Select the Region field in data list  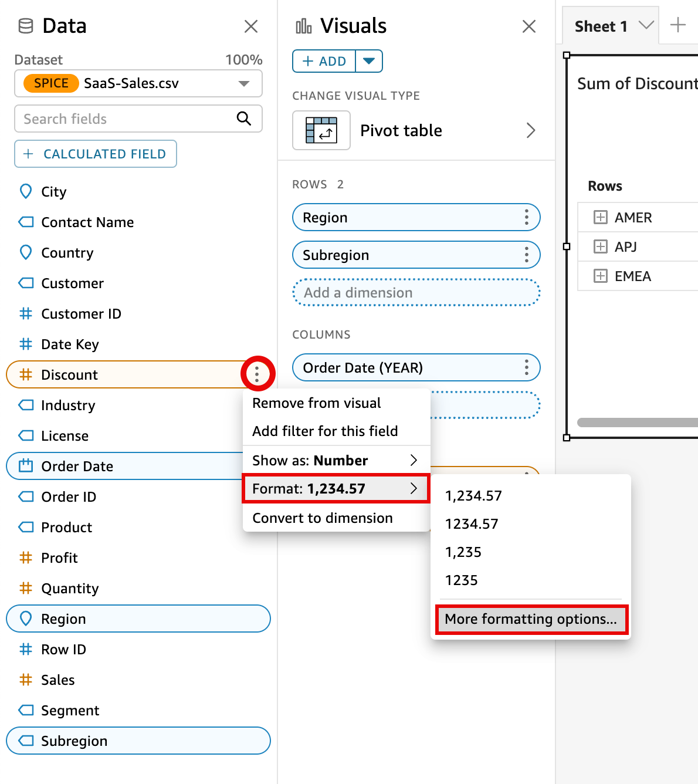click(x=138, y=619)
